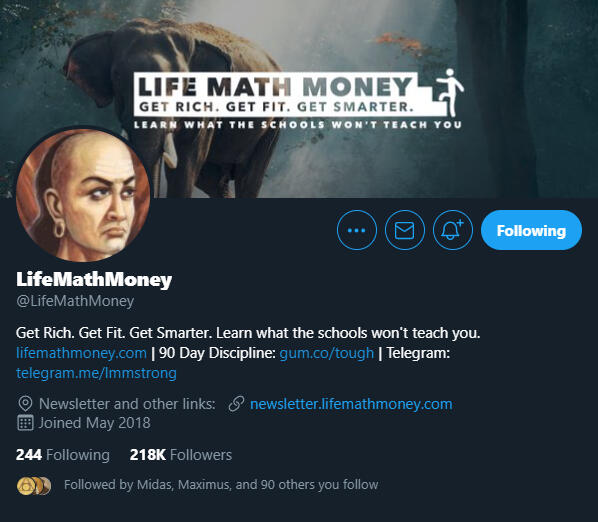Turn on notifications with the bell icon
The height and width of the screenshot is (522, 598).
click(453, 230)
